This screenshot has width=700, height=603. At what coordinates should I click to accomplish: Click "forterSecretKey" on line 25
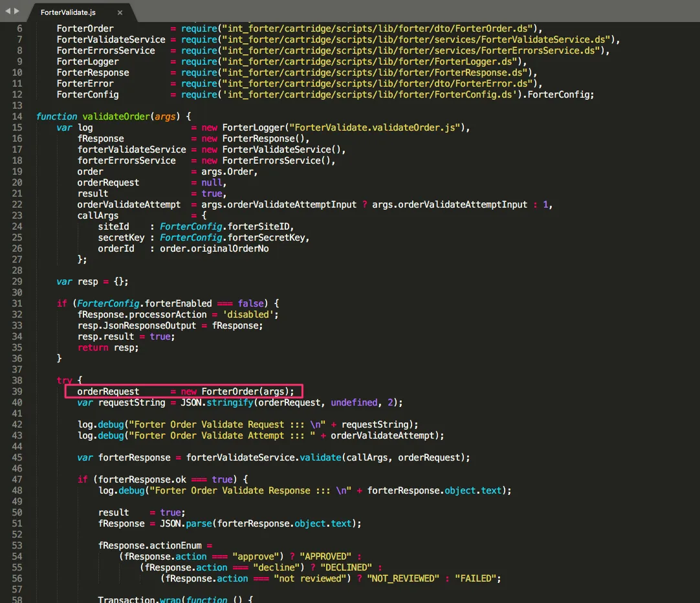click(x=267, y=237)
